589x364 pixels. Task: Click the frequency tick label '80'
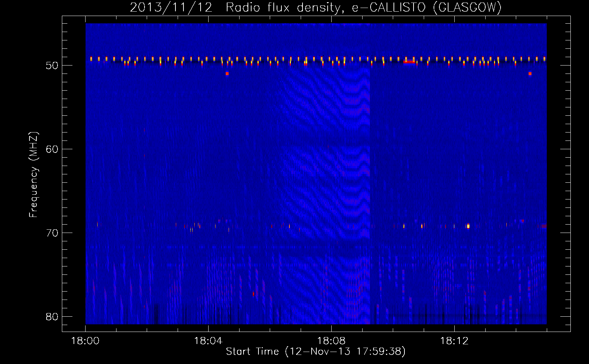(x=52, y=317)
